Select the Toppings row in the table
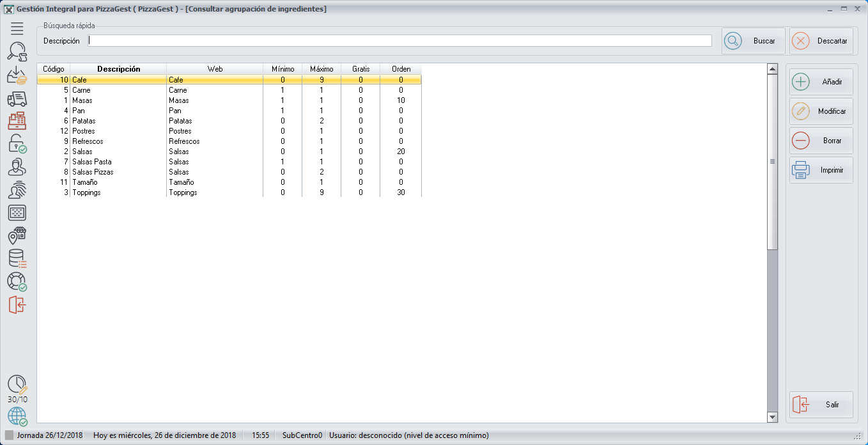868x445 pixels. 118,192
